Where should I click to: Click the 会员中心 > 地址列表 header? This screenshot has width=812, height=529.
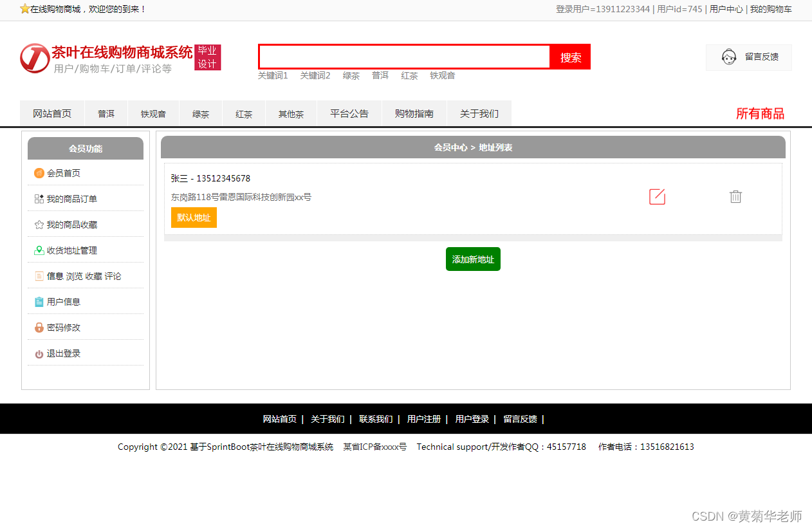click(x=473, y=147)
